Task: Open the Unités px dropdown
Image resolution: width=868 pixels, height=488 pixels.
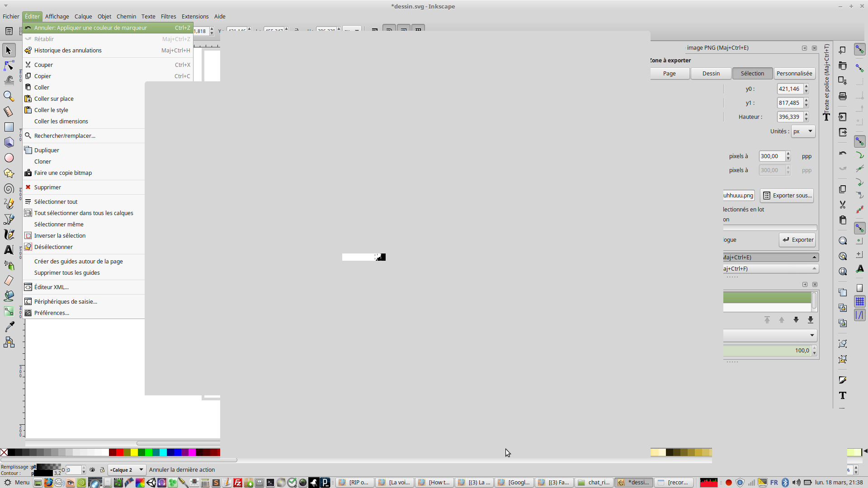Action: tap(803, 131)
